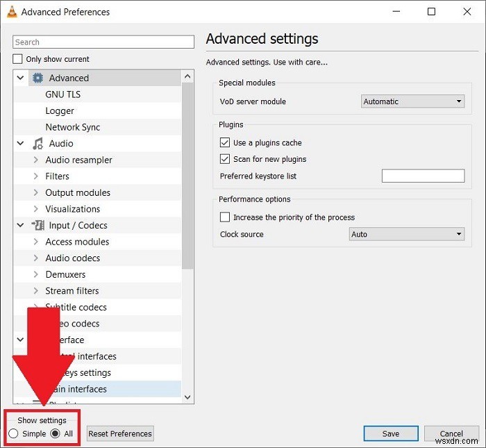This screenshot has height=448, width=486.
Task: Select Audio resampler tree item
Action: click(78, 160)
